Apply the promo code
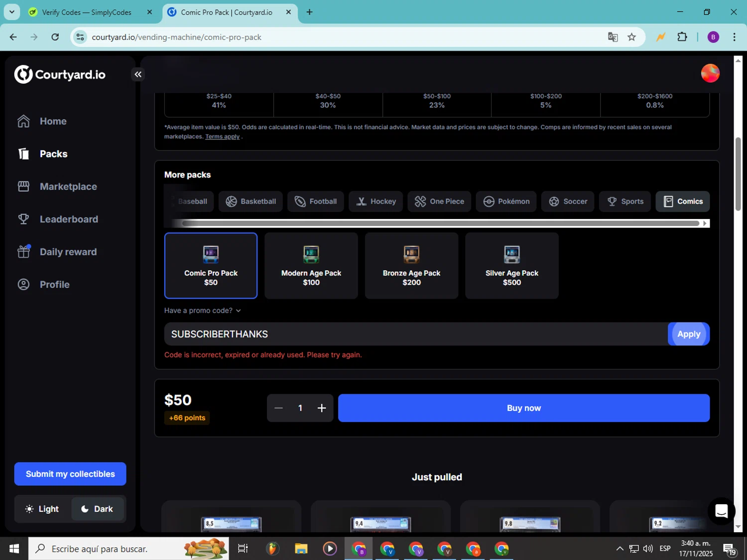Screen dimensions: 747x560 (689, 334)
